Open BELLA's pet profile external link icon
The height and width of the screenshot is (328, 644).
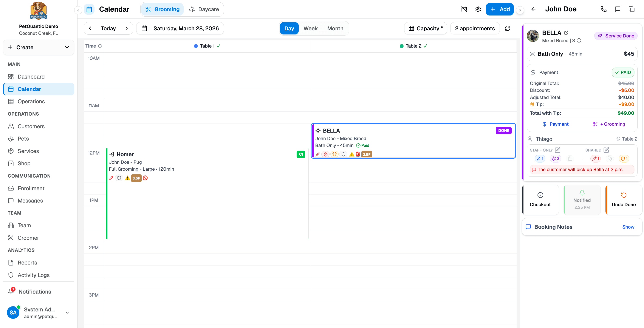pyautogui.click(x=566, y=33)
